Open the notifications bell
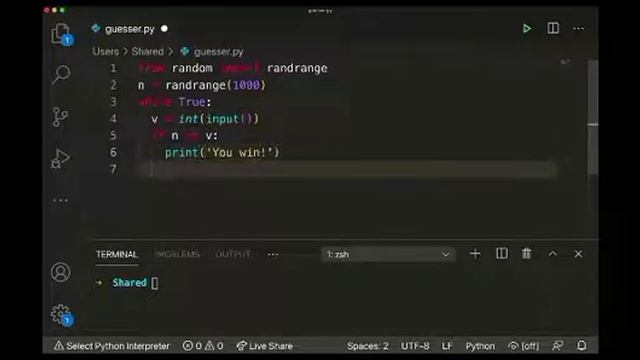Screen dimensions: 640x360 (582, 346)
